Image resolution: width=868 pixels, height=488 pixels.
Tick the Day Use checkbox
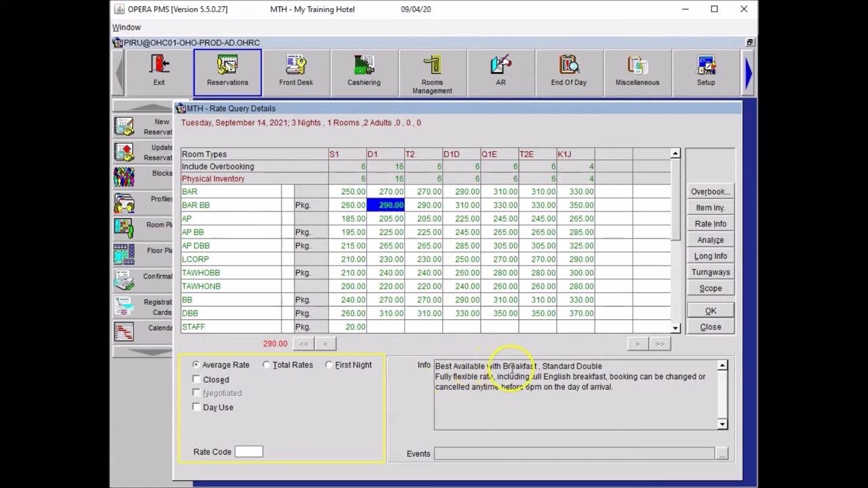[x=197, y=407]
